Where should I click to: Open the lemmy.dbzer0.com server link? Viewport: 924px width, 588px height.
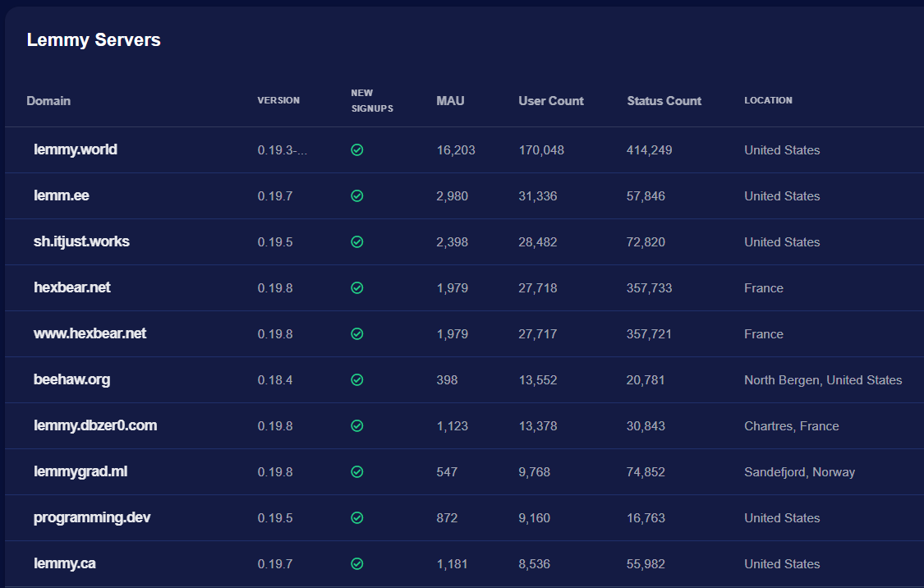tap(95, 425)
